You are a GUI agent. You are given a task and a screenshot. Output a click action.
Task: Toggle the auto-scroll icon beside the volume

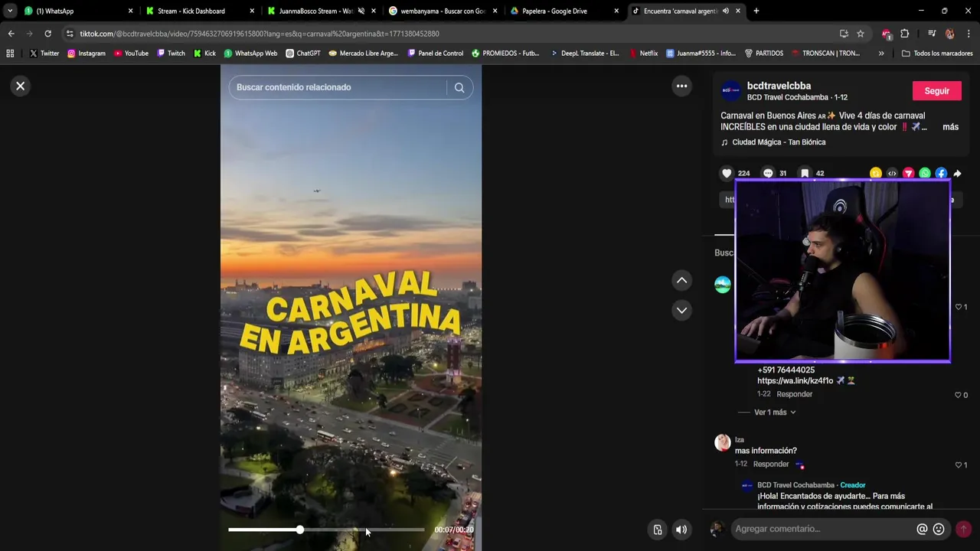[x=657, y=530]
